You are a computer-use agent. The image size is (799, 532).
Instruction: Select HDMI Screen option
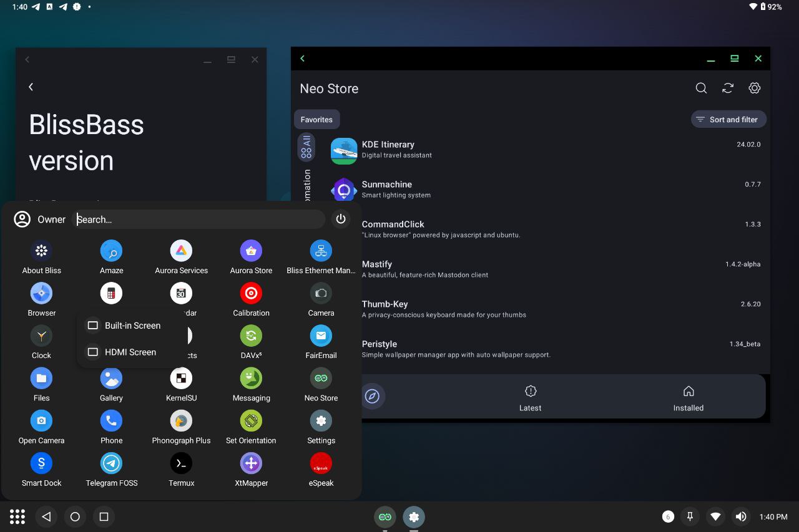point(130,352)
